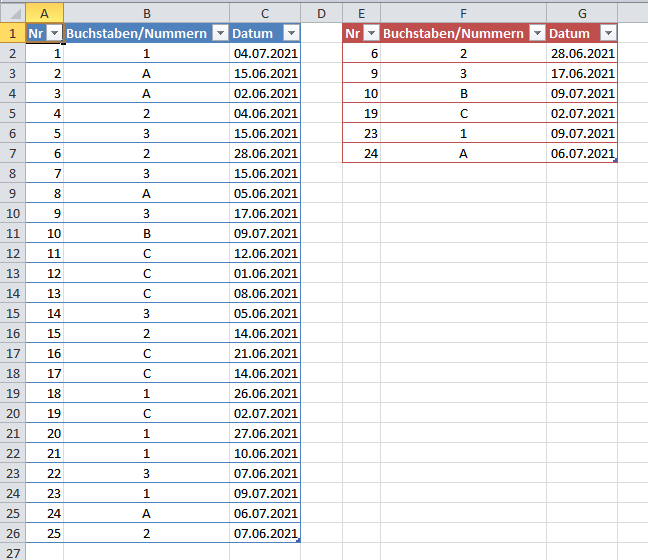The width and height of the screenshot is (648, 560).
Task: Select cell with date 04.07.2021
Action: point(265,53)
